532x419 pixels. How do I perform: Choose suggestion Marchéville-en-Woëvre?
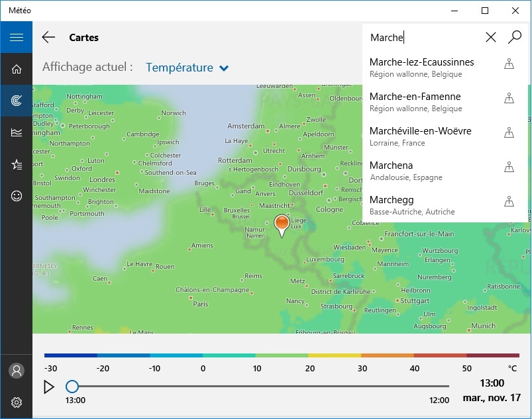pyautogui.click(x=445, y=136)
